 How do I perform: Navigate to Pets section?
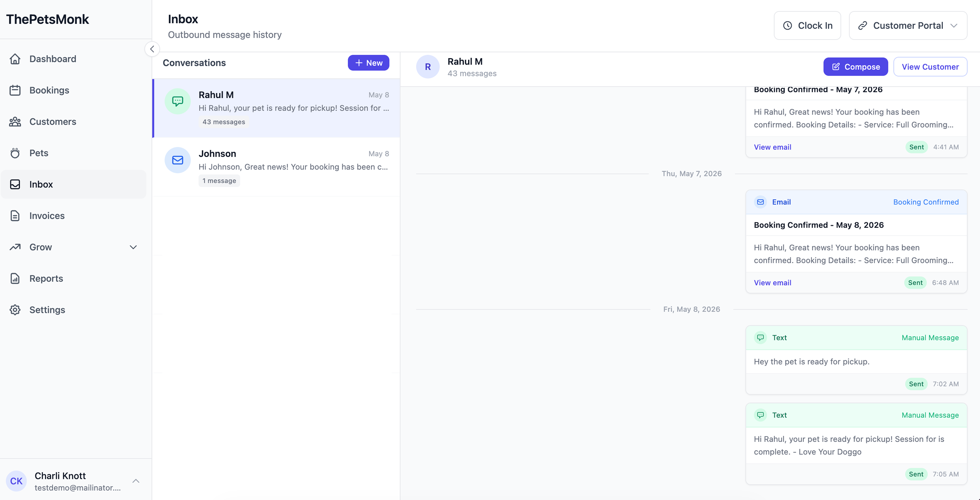[39, 153]
